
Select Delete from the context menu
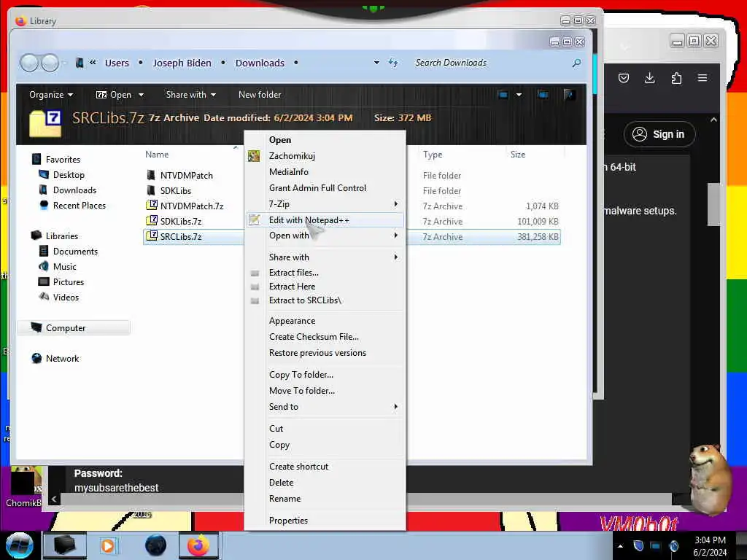tap(281, 483)
